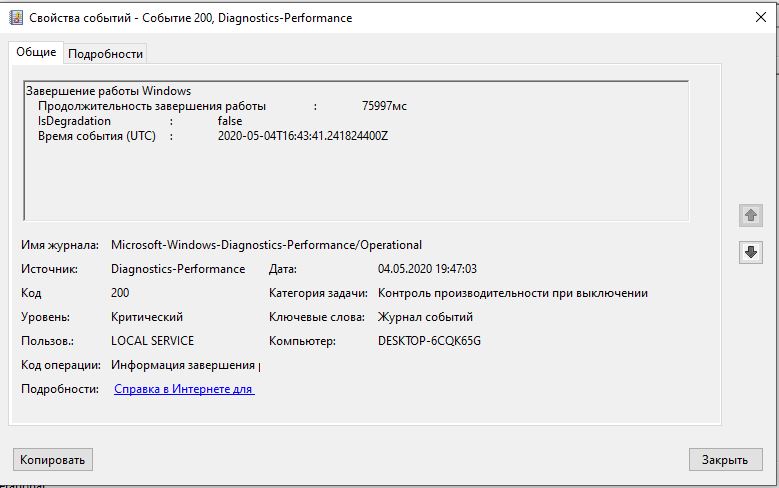Close the event properties window with X

click(x=761, y=17)
